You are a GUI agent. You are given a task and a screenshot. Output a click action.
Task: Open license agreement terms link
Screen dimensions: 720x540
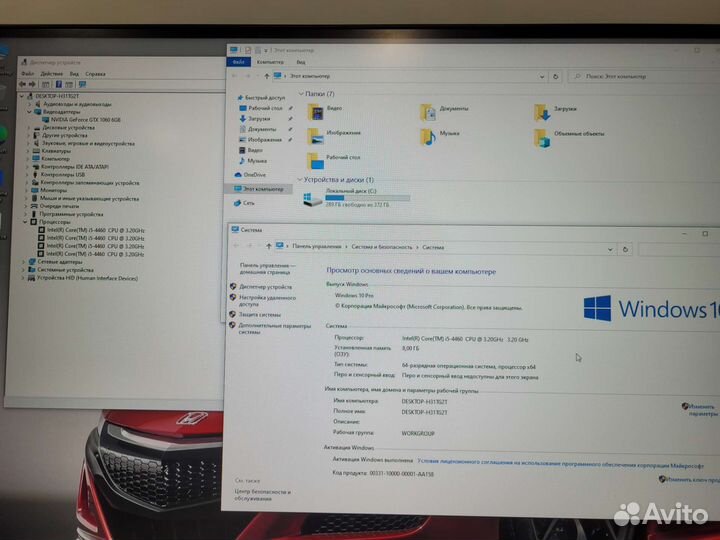click(560, 463)
